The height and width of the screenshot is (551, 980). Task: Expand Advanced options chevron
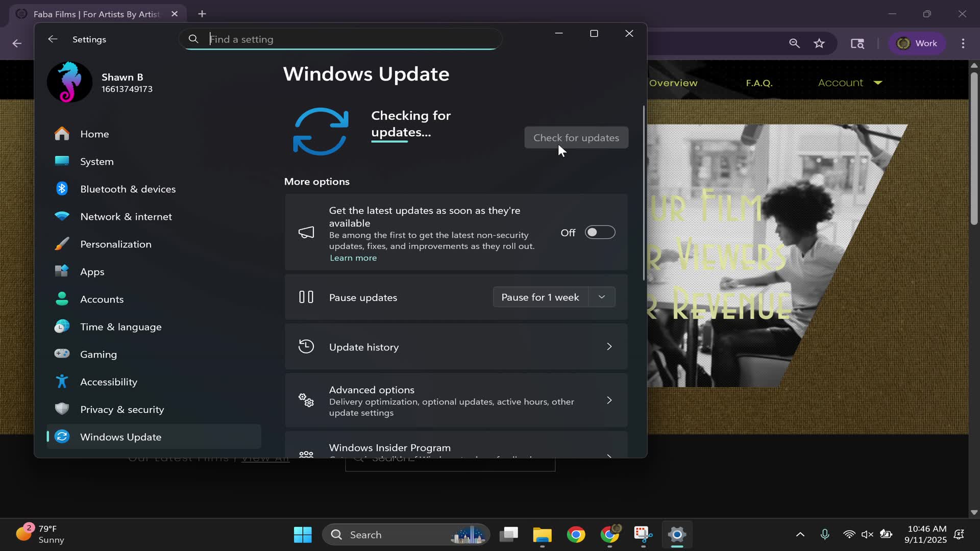609,400
